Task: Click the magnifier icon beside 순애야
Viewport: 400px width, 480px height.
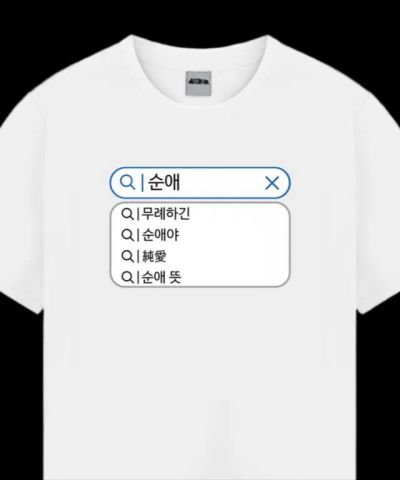Action: [127, 235]
